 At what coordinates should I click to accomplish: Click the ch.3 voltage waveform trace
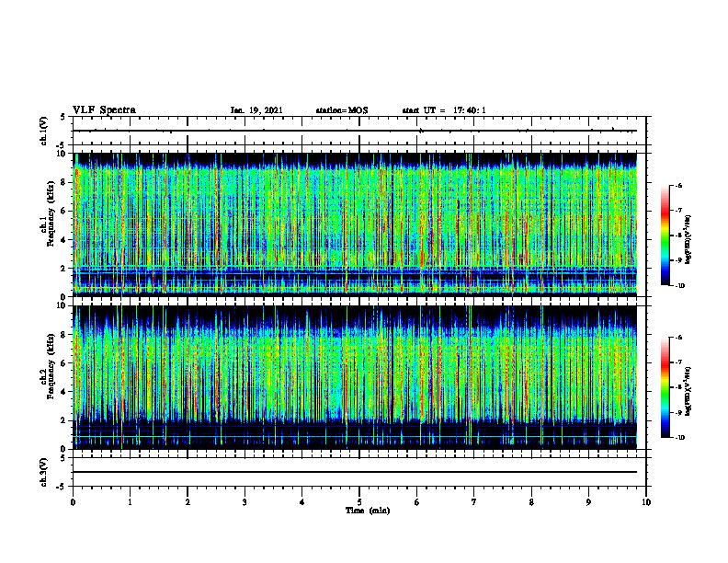tap(355, 472)
